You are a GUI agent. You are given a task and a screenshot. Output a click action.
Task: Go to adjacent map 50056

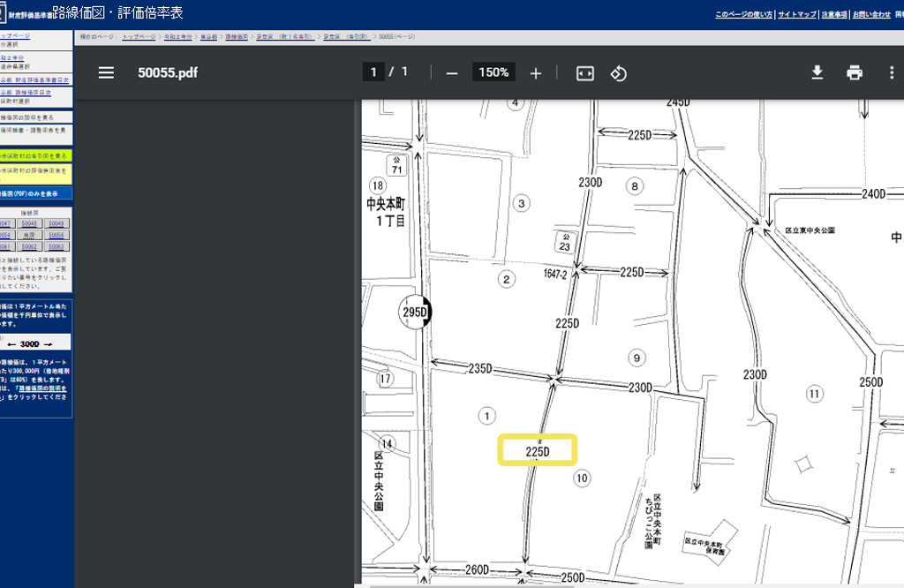click(x=56, y=236)
